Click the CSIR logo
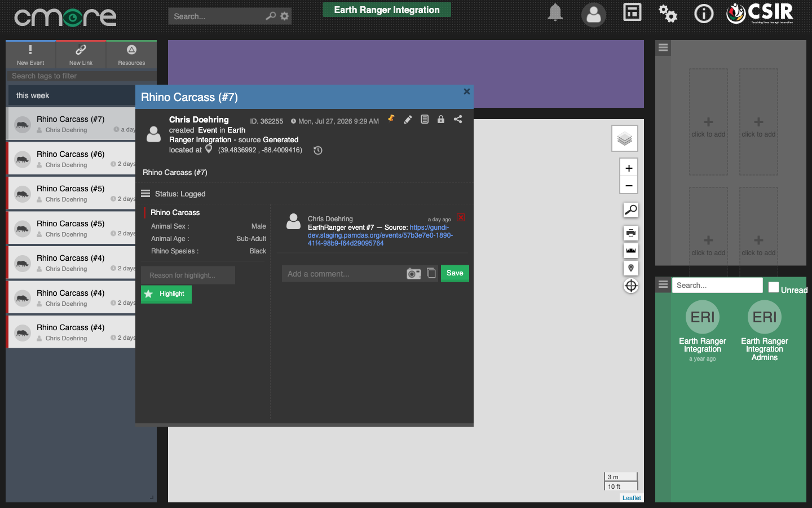812x508 pixels. pos(760,13)
